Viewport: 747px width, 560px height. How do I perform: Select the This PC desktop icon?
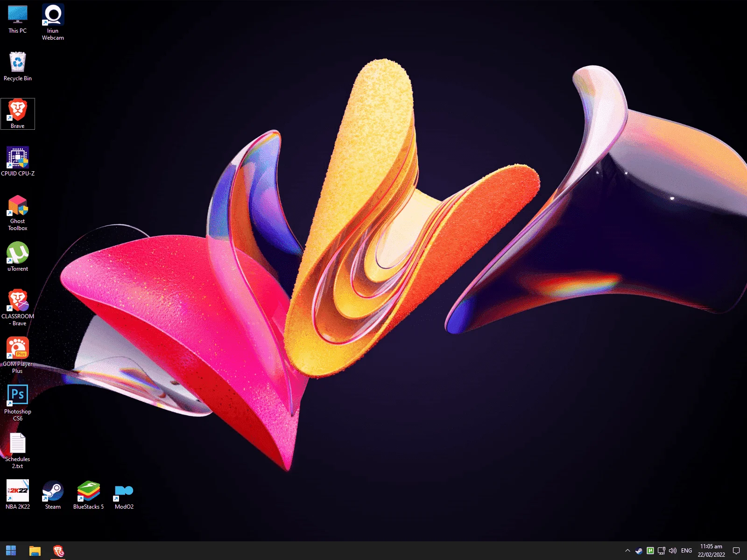(x=18, y=19)
